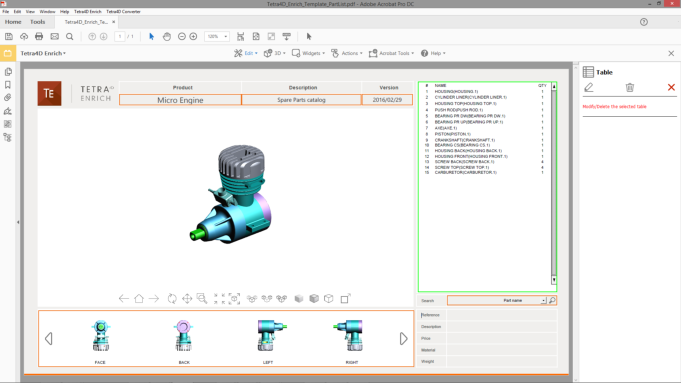The image size is (681, 383).
Task: Click the Spare Parts catalog description field
Action: (301, 100)
